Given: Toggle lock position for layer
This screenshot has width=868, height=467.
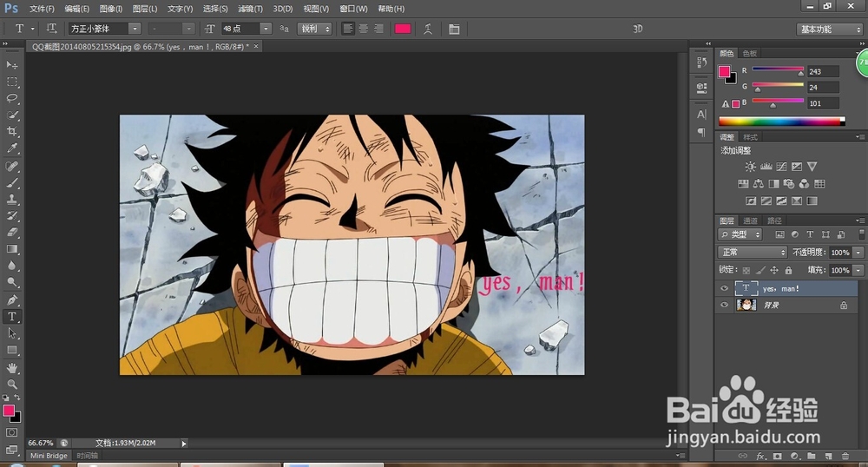Looking at the screenshot, I should (x=774, y=270).
